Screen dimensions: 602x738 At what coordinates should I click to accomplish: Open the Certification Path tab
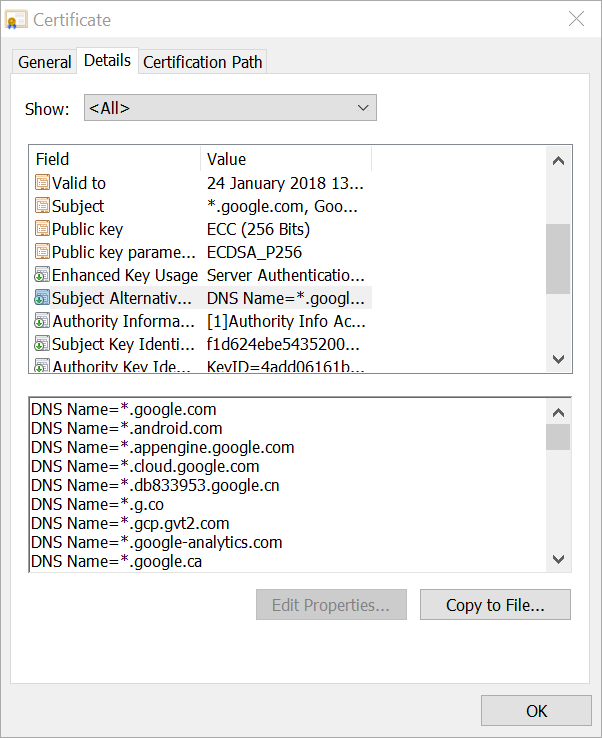point(203,62)
